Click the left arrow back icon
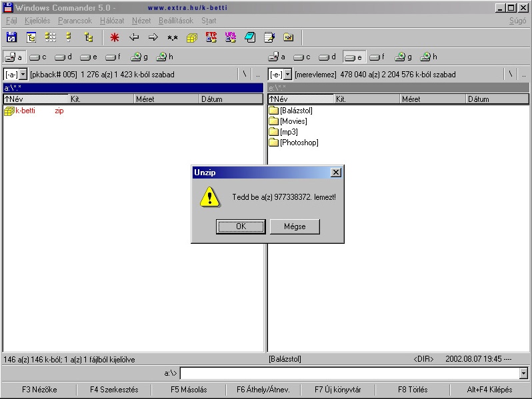This screenshot has height=399, width=532. click(134, 37)
